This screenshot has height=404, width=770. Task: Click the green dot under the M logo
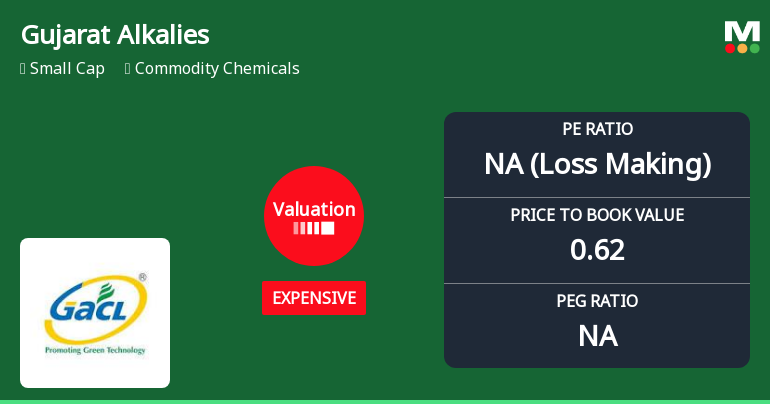click(x=754, y=48)
